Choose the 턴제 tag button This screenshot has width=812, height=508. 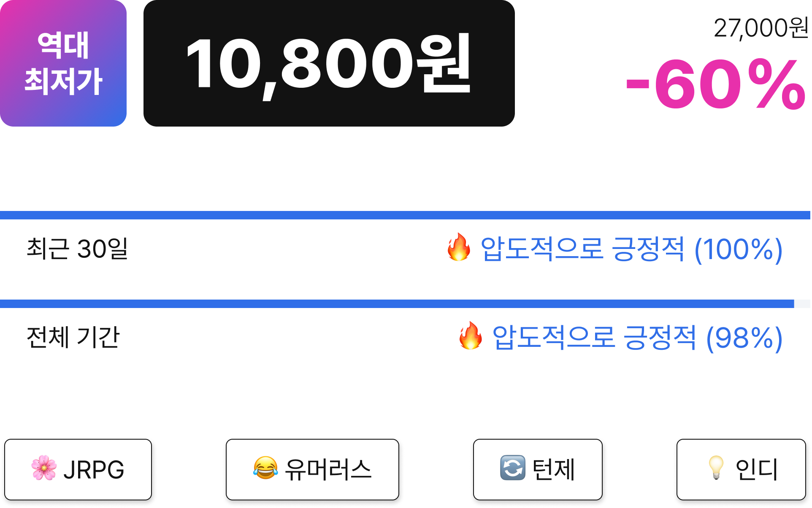tap(538, 470)
